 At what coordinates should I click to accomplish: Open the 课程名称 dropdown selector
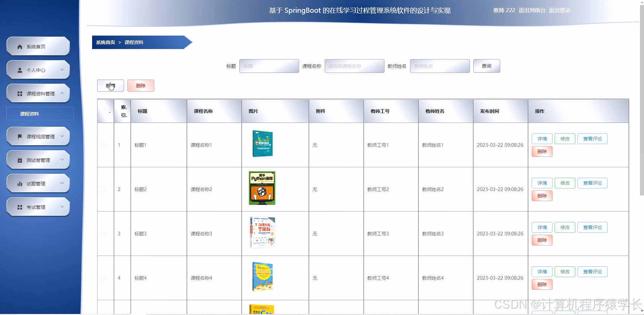354,66
